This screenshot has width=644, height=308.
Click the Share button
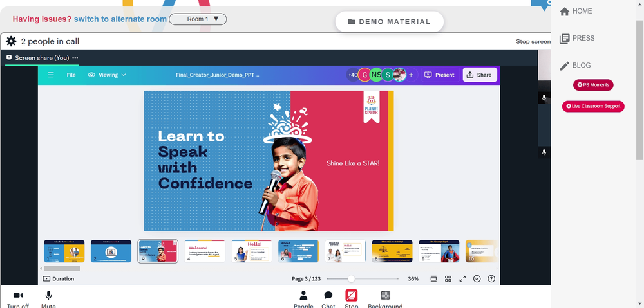pos(480,75)
